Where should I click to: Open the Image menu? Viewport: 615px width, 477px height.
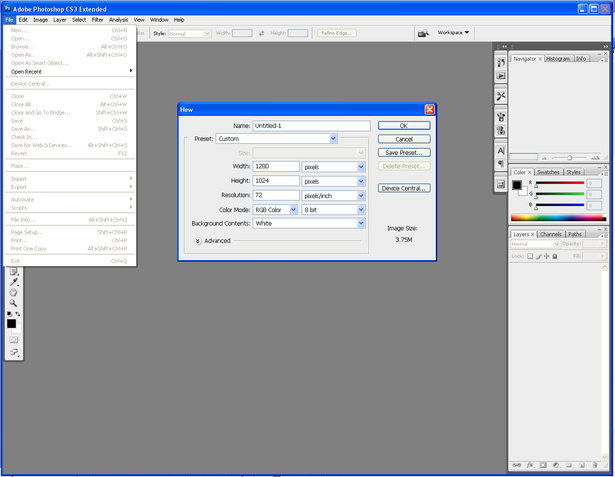(40, 20)
